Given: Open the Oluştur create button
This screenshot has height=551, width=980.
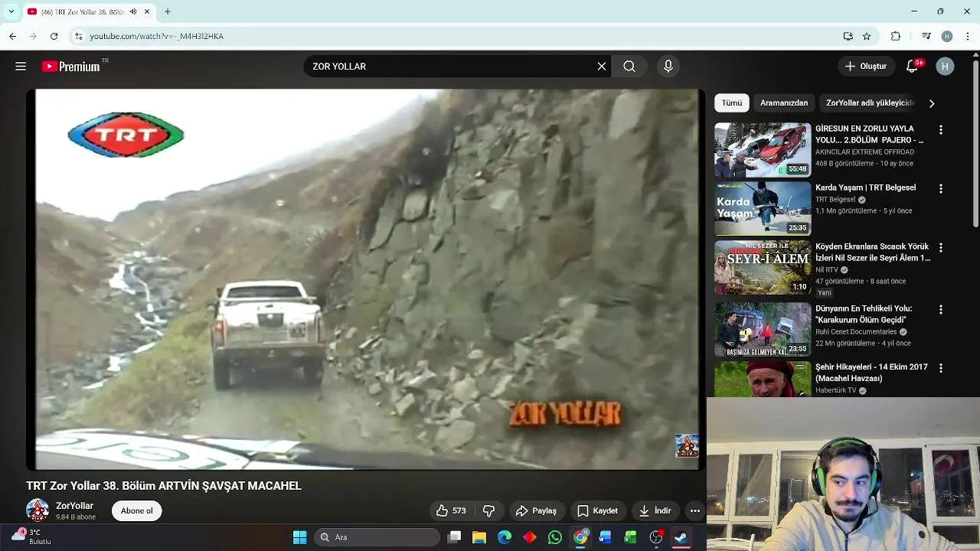Looking at the screenshot, I should [x=866, y=67].
